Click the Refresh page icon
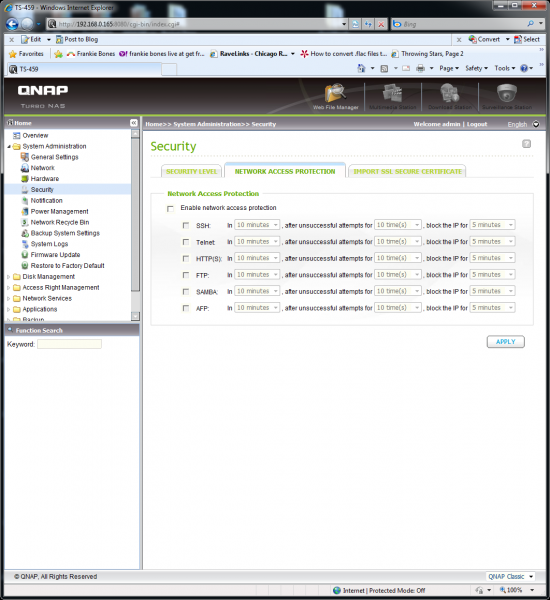550x600 pixels. [368, 24]
